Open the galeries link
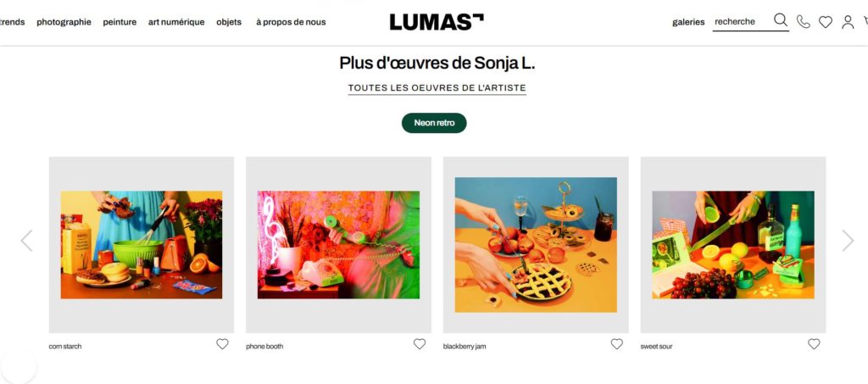This screenshot has height=384, width=868. pos(688,22)
